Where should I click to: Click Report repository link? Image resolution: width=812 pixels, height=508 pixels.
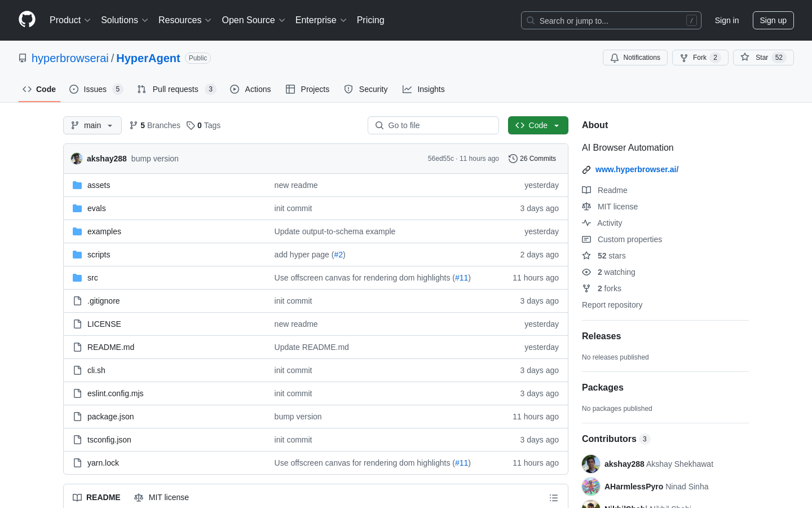pyautogui.click(x=612, y=305)
